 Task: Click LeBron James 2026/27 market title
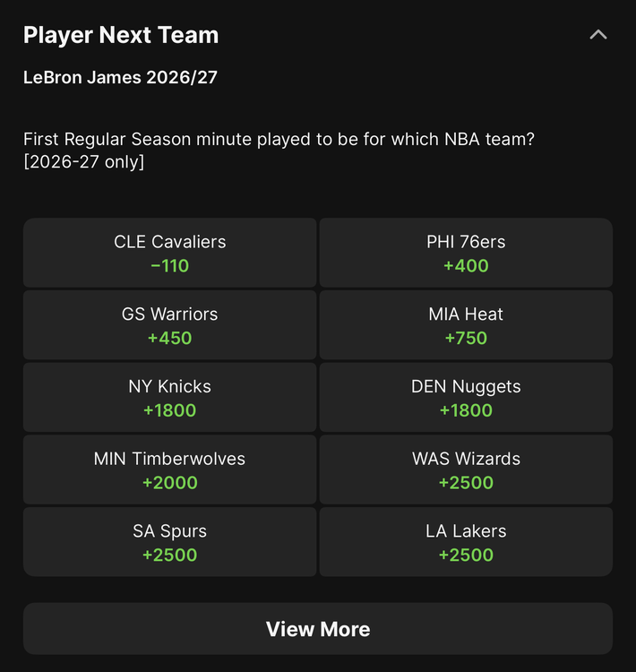[x=120, y=78]
